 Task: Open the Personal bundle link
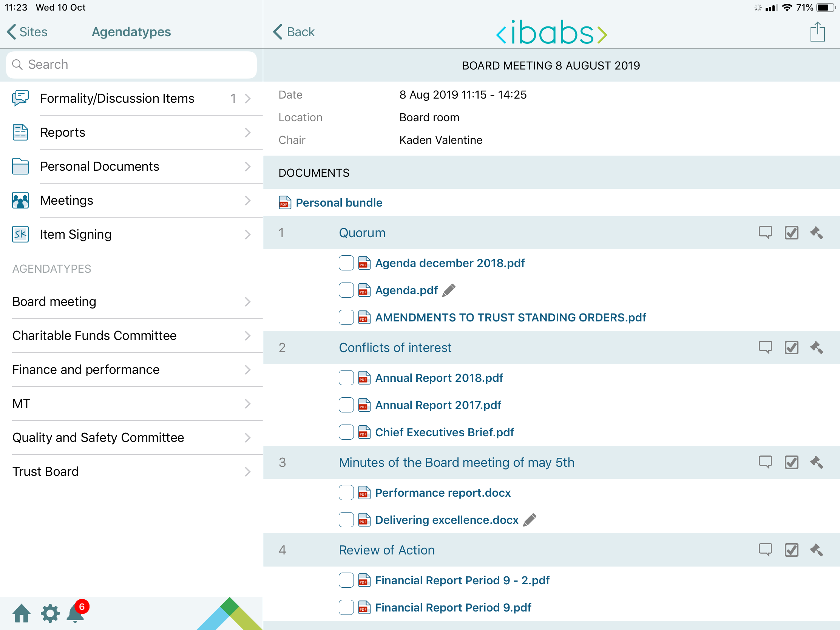tap(338, 203)
